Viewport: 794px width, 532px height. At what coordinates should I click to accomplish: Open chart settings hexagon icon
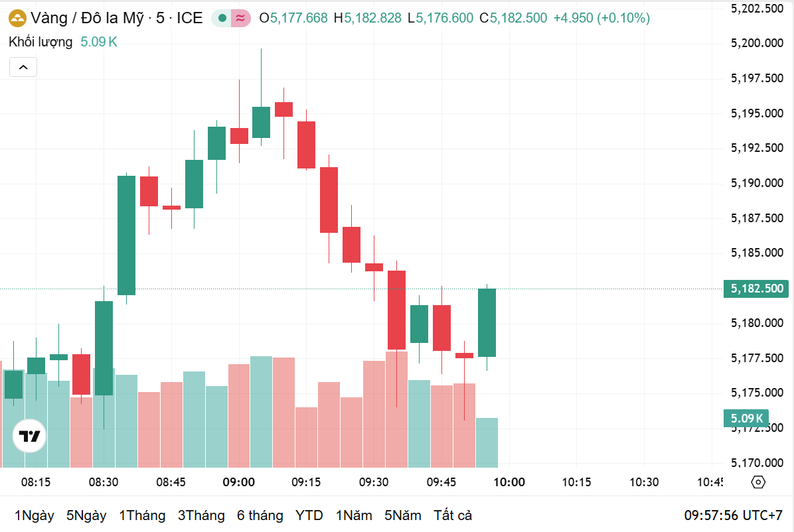(759, 482)
